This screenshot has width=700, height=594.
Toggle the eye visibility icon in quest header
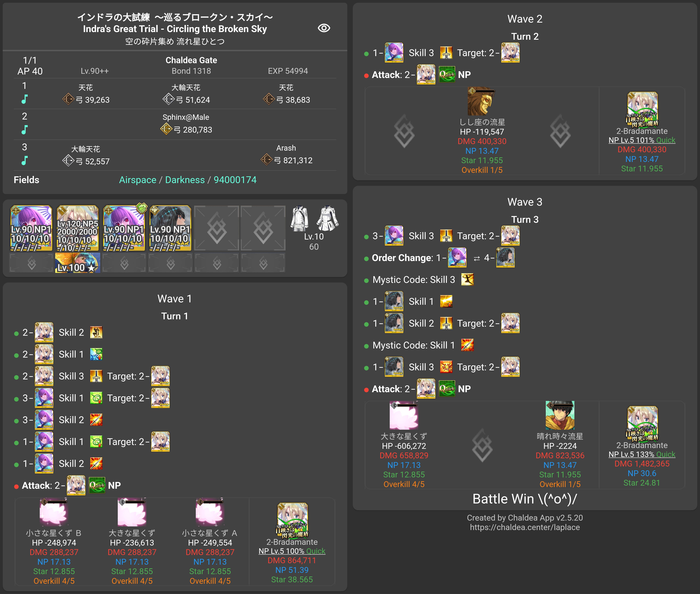pyautogui.click(x=324, y=28)
